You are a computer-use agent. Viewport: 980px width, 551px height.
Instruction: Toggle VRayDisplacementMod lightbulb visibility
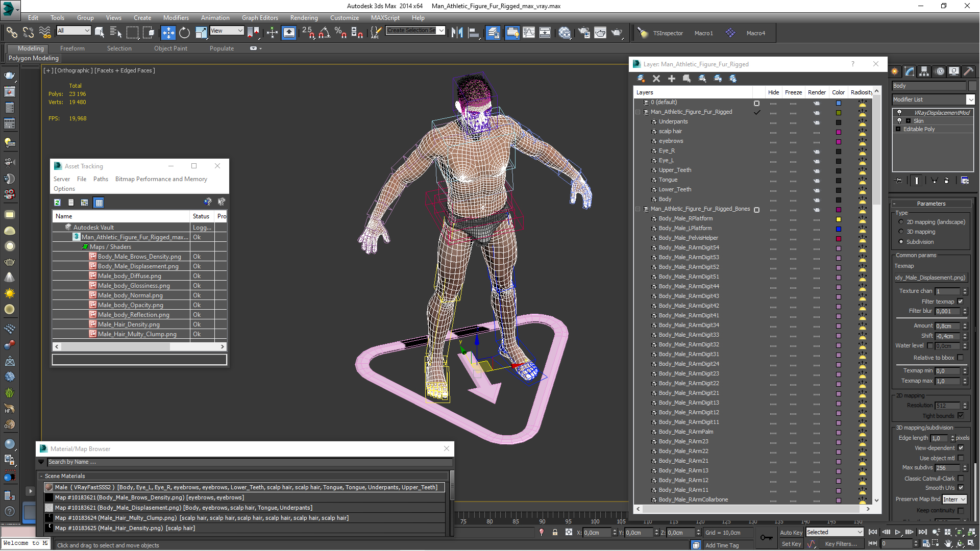pos(899,113)
